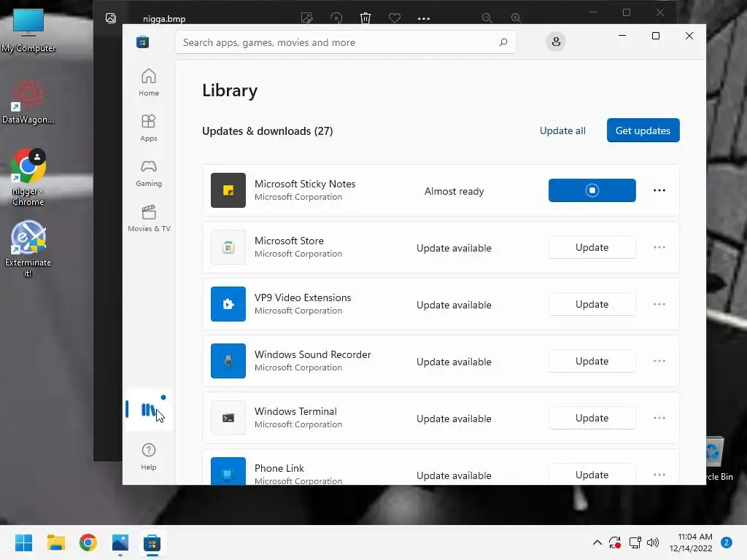Open Chrome from the taskbar
The width and height of the screenshot is (747, 560).
click(88, 542)
